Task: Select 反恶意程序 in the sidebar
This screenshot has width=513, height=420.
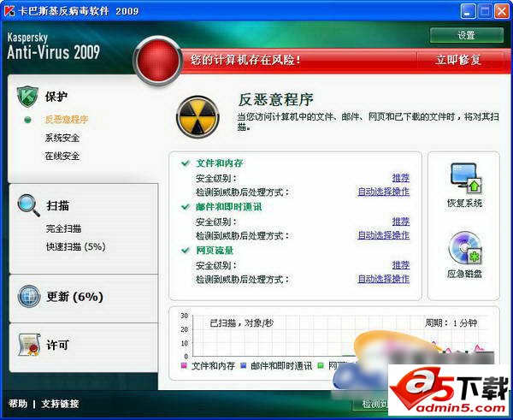Action: coord(67,120)
